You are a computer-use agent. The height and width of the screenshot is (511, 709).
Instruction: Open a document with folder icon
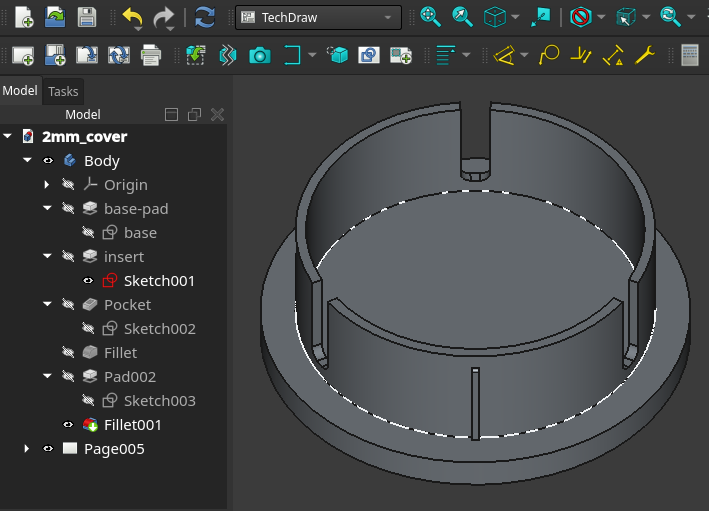[55, 18]
